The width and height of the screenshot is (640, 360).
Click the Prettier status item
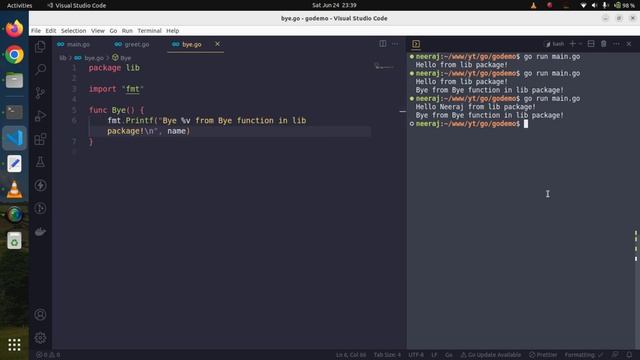(543, 355)
